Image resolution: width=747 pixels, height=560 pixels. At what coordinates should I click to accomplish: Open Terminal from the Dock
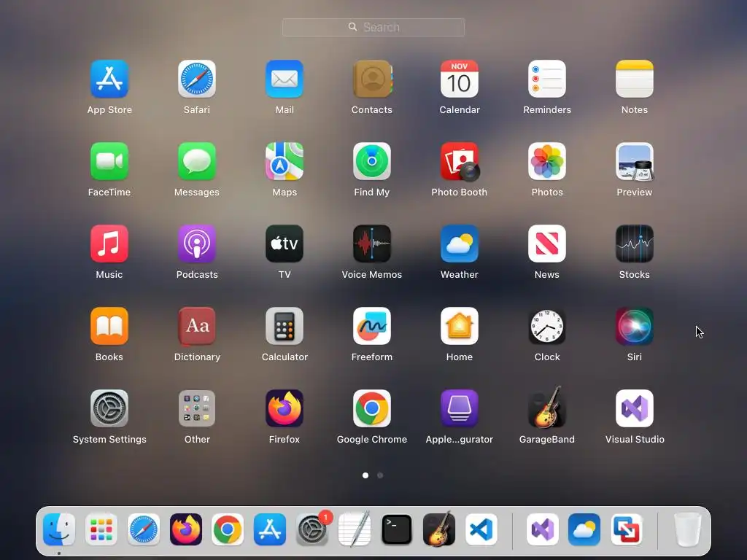396,529
